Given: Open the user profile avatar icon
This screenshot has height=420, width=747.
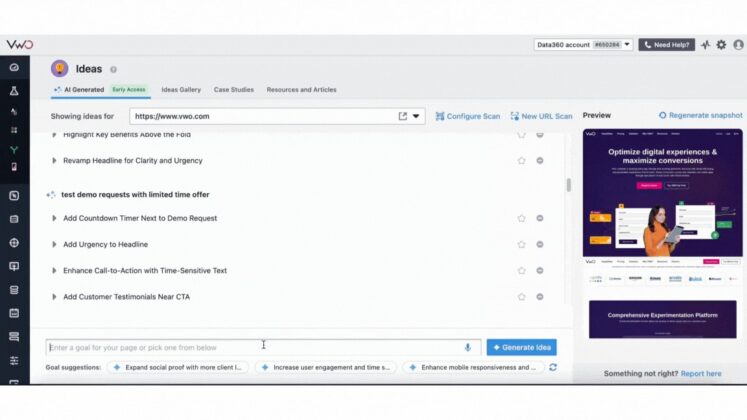Looking at the screenshot, I should click(x=738, y=45).
